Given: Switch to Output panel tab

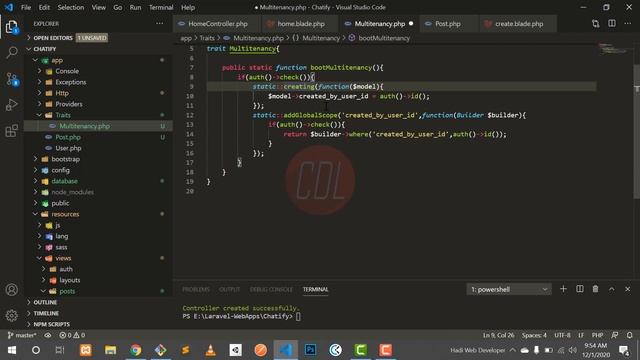Looking at the screenshot, I should click(229, 289).
